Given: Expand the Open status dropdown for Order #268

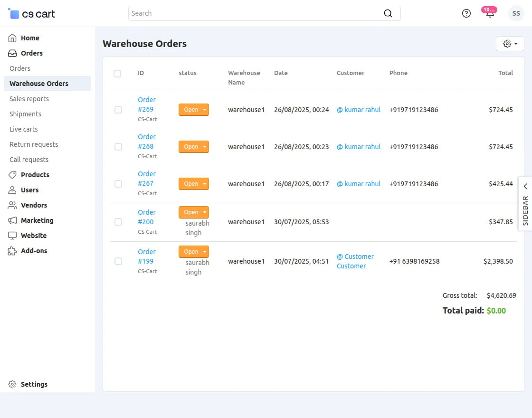Looking at the screenshot, I should (x=193, y=147).
